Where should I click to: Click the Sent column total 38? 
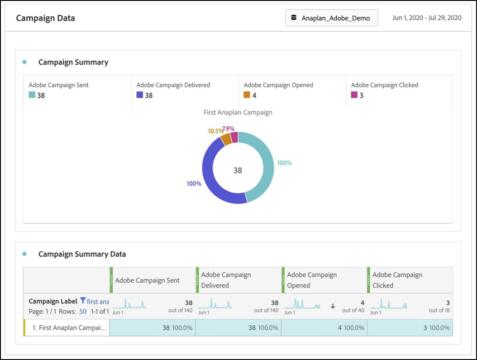(x=189, y=303)
